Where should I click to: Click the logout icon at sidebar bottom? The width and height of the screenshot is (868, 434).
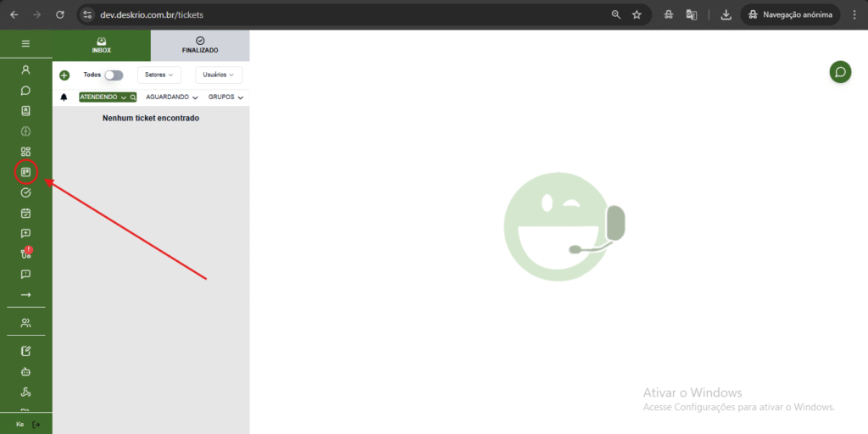pos(36,424)
